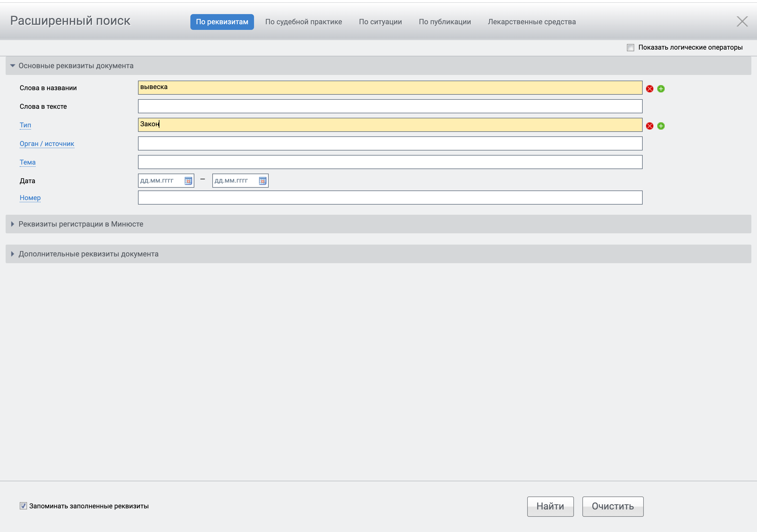
Task: Enable 'Показать логические операторы' checkbox
Action: (x=630, y=48)
